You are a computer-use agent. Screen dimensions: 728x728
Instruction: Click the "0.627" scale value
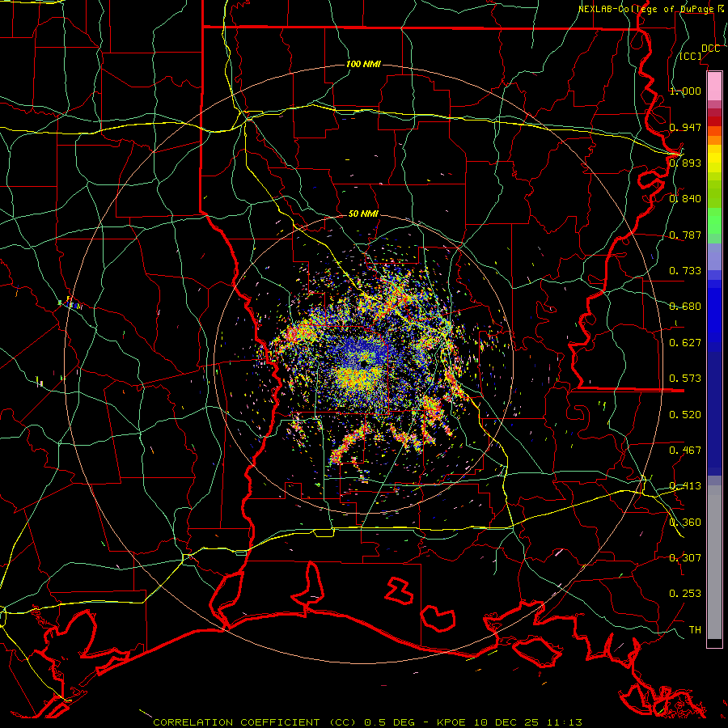click(685, 343)
